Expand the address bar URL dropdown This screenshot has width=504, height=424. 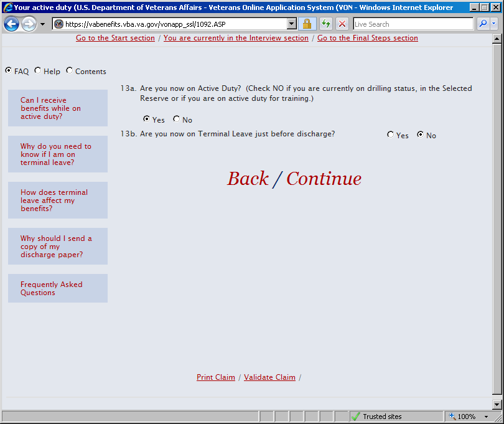click(292, 24)
